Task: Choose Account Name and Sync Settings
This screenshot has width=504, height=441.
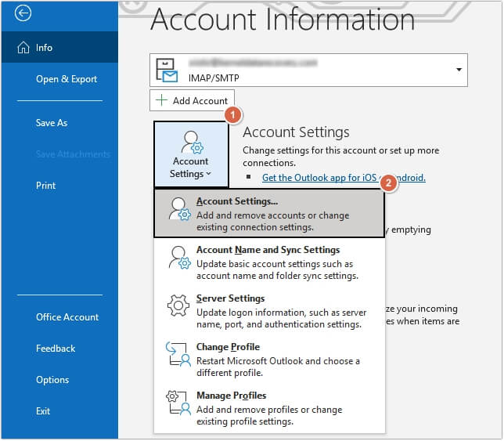Action: pos(269,262)
